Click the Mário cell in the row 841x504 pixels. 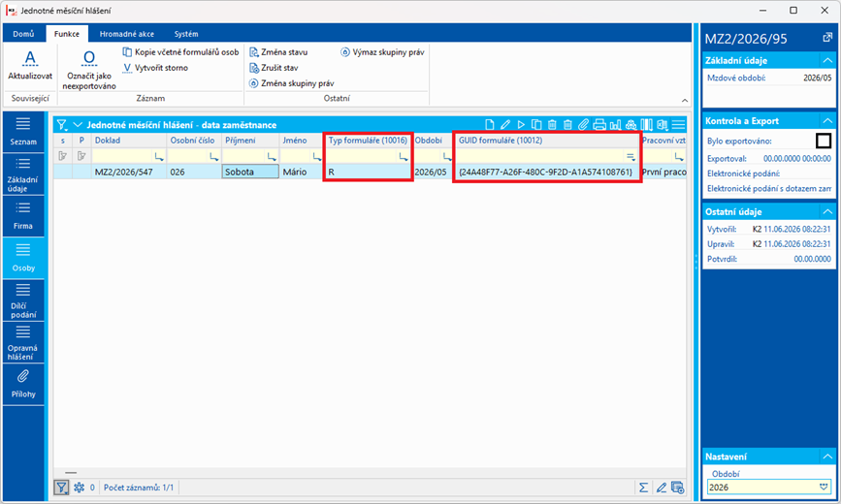[302, 173]
